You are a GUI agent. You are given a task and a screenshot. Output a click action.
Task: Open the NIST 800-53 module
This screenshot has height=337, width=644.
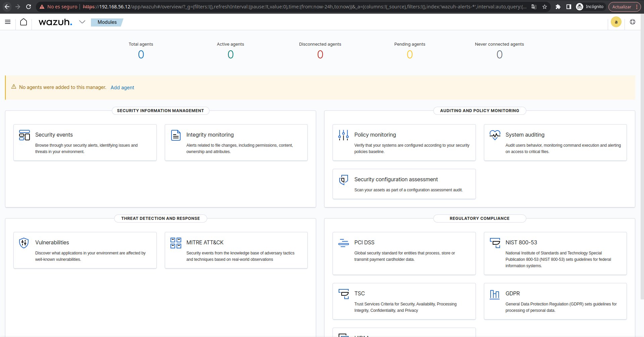coord(521,242)
